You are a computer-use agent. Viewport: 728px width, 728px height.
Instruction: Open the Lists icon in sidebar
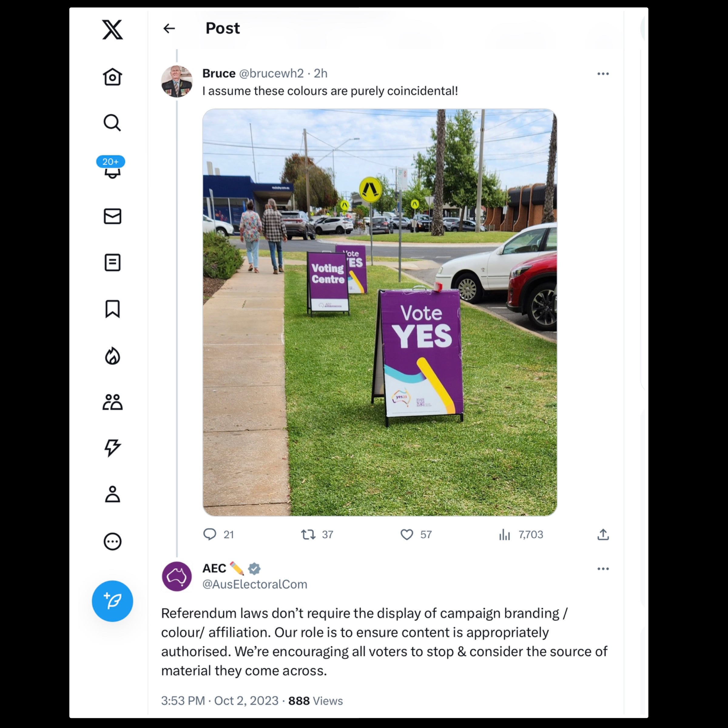pos(112,263)
